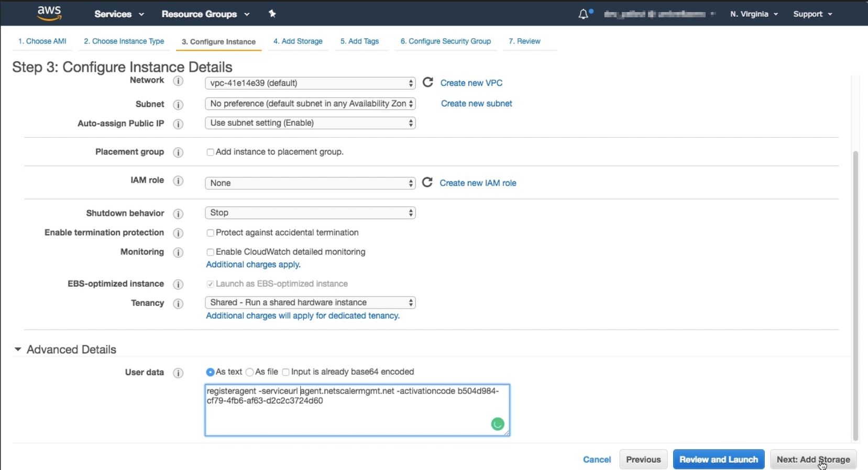Open the Tenancy dropdown
The height and width of the screenshot is (470, 868).
pos(310,302)
